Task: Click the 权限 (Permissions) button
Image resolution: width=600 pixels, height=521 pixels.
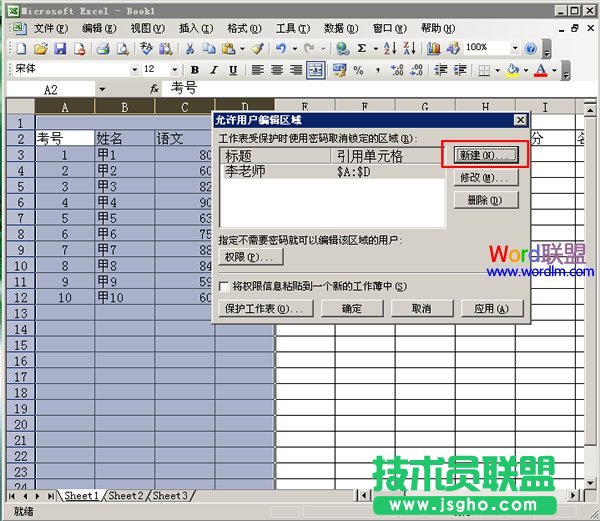Action: click(251, 257)
